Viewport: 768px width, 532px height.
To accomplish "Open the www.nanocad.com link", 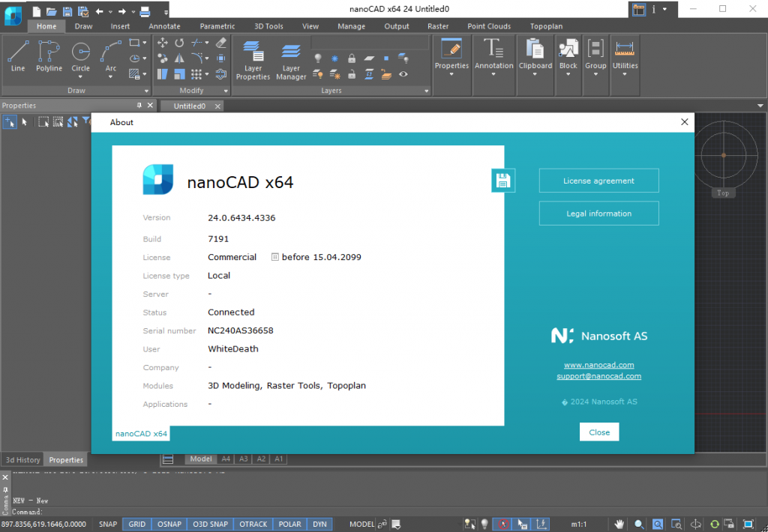I will (x=598, y=365).
